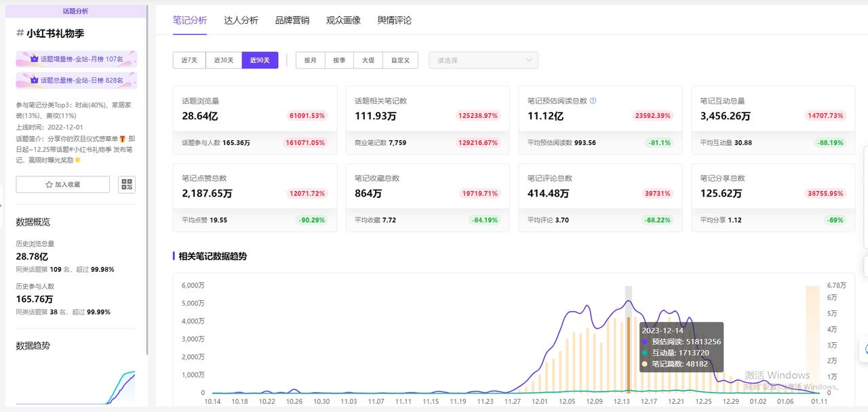
Task: Click the 01.11 tallest chart bar
Action: (812, 339)
